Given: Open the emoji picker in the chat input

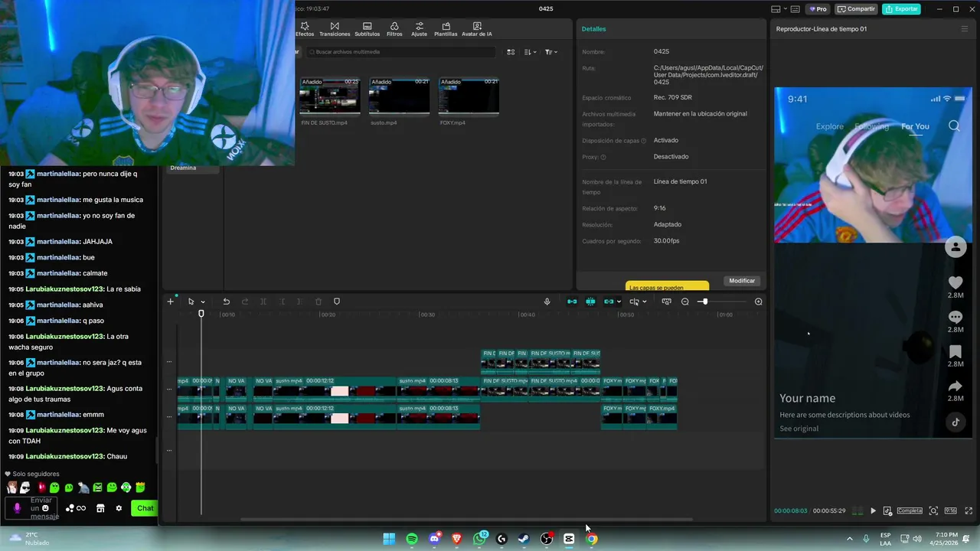Looking at the screenshot, I should point(45,508).
